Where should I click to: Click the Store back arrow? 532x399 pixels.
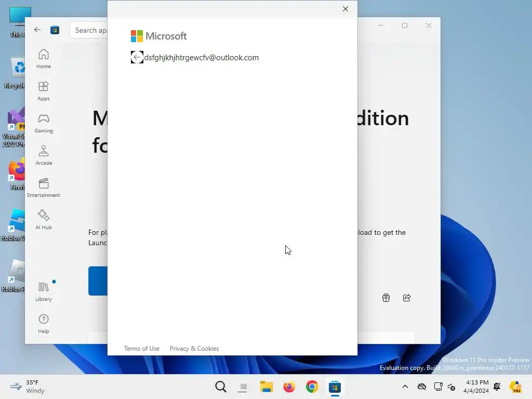pos(37,30)
